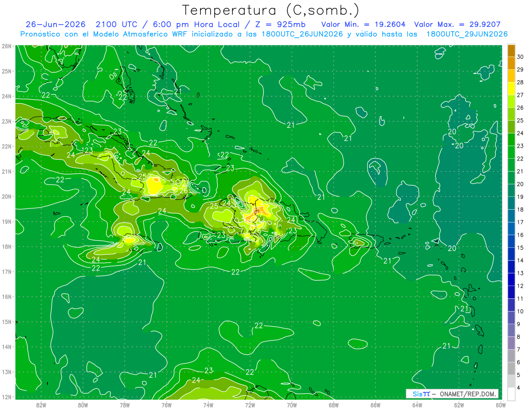Click the dark orange swatch above 30
The width and height of the screenshot is (532, 411).
coord(511,51)
